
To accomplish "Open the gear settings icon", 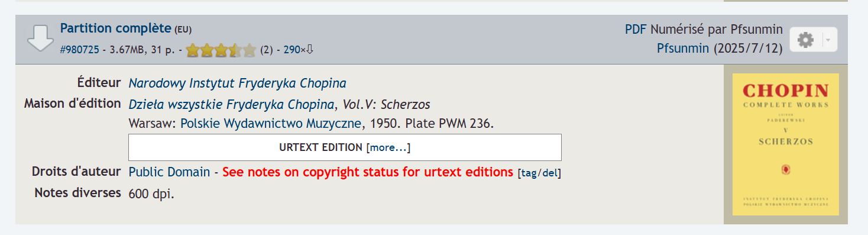I will [x=805, y=40].
